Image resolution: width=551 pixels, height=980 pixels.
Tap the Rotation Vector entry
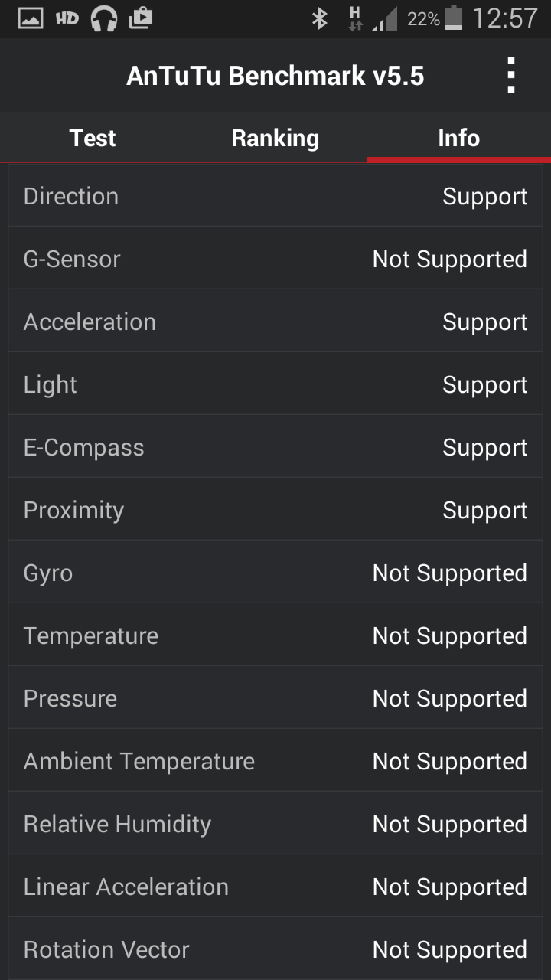[x=275, y=949]
